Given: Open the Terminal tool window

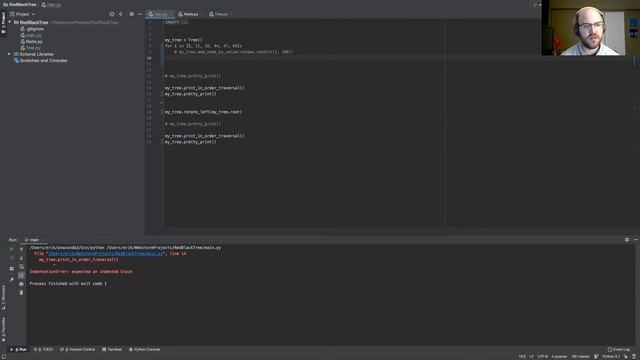Looking at the screenshot, I should tap(112, 349).
